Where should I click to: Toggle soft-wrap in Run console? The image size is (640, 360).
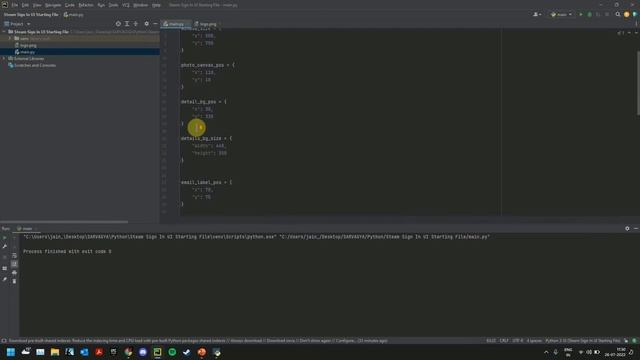point(14,256)
